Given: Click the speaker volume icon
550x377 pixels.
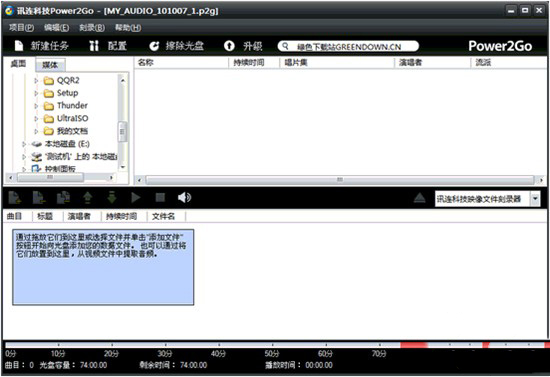Looking at the screenshot, I should pos(184,197).
